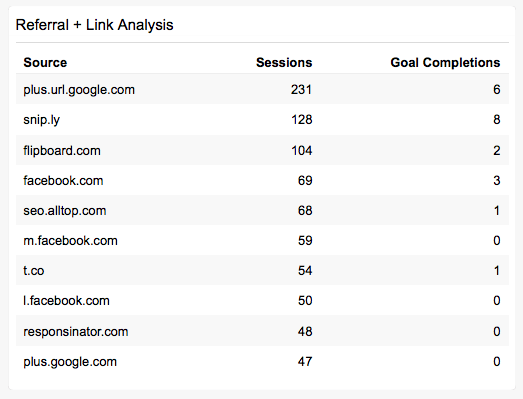523x399 pixels.
Task: Select the 6 goal completions cell
Action: point(497,89)
